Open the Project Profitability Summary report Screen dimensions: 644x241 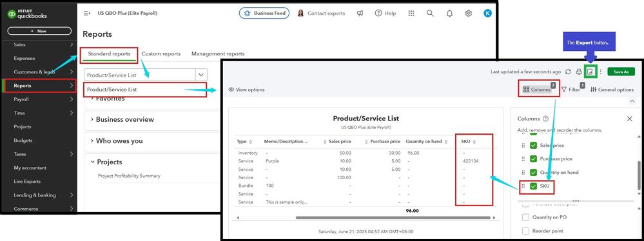(x=129, y=176)
